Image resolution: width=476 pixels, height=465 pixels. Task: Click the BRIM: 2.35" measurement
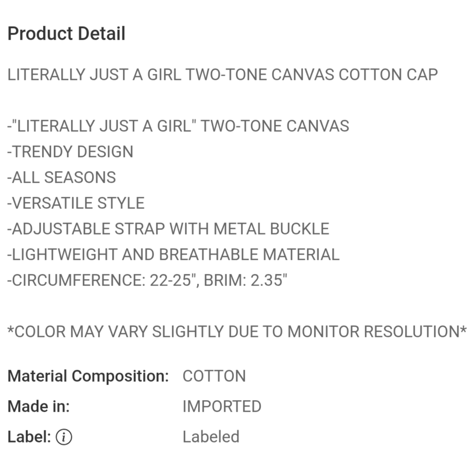(x=246, y=280)
